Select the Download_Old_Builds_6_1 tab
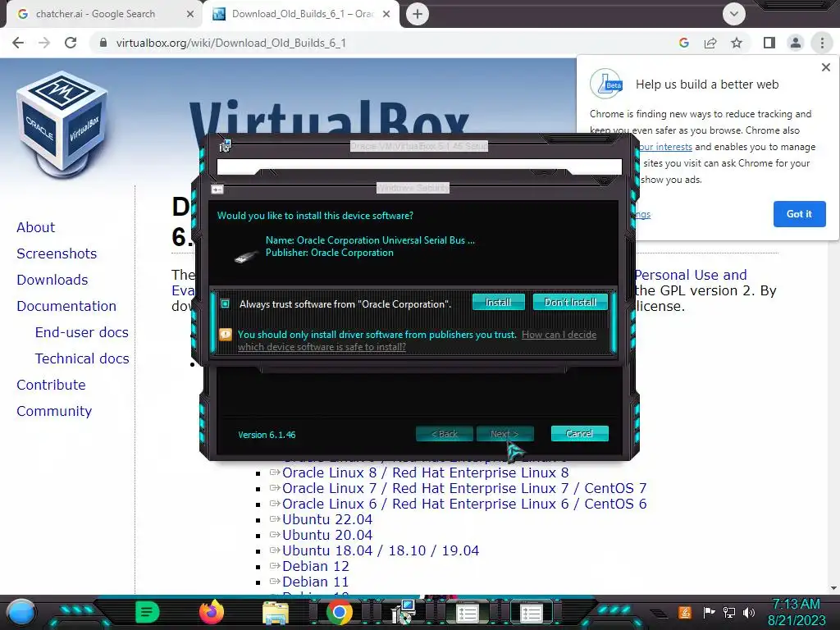Viewport: 840px width, 630px height. [303, 14]
